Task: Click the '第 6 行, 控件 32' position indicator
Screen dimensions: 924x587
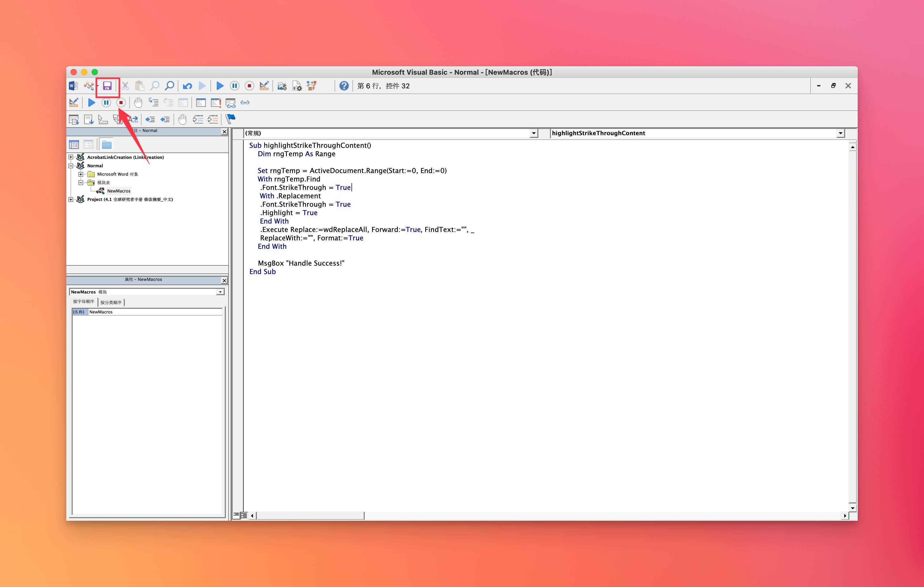Action: tap(383, 86)
